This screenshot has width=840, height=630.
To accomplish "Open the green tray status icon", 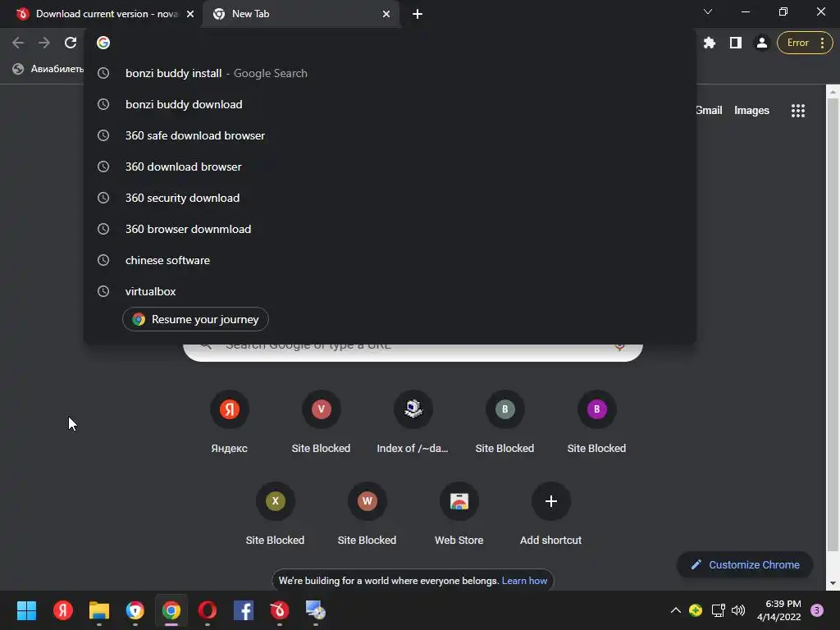I will click(696, 610).
